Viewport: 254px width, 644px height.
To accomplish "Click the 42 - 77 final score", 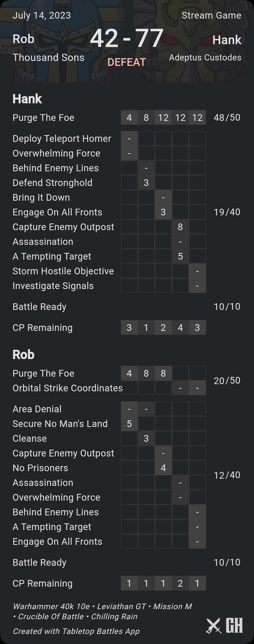I will 127,38.
